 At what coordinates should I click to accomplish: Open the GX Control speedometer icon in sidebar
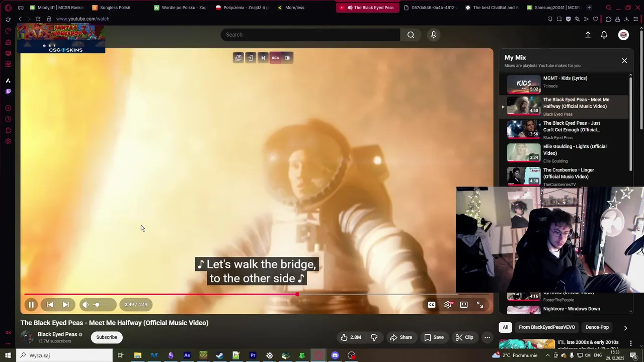point(8,31)
